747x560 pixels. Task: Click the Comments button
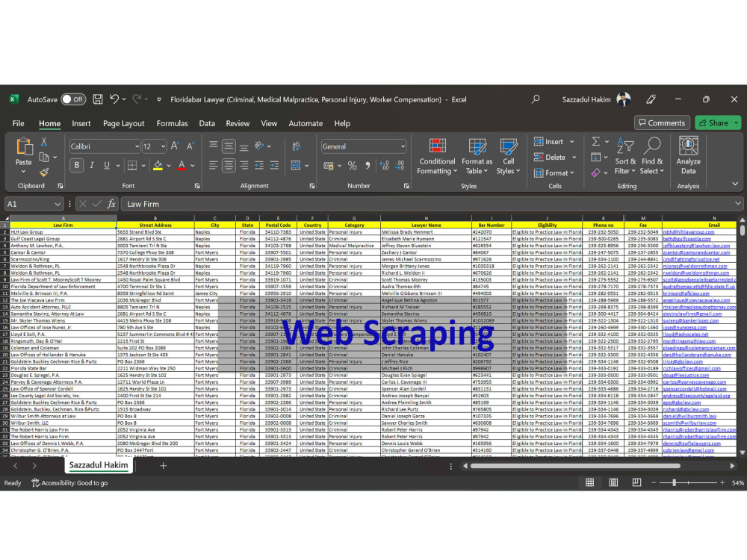[662, 123]
